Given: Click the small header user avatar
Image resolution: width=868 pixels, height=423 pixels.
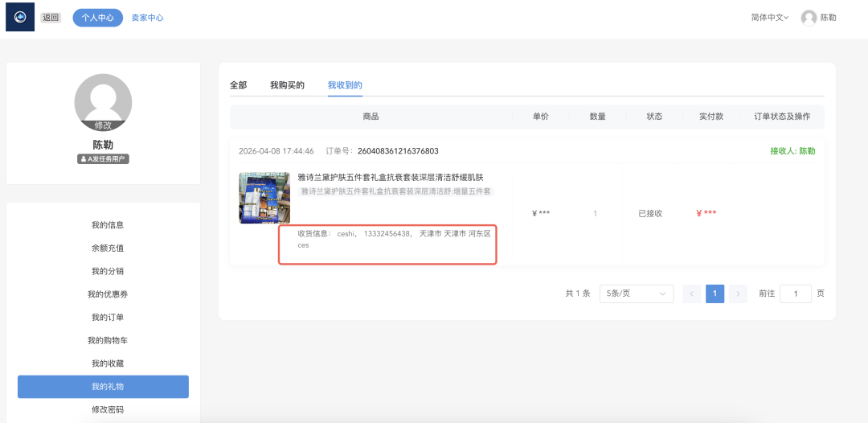Looking at the screenshot, I should [x=809, y=18].
